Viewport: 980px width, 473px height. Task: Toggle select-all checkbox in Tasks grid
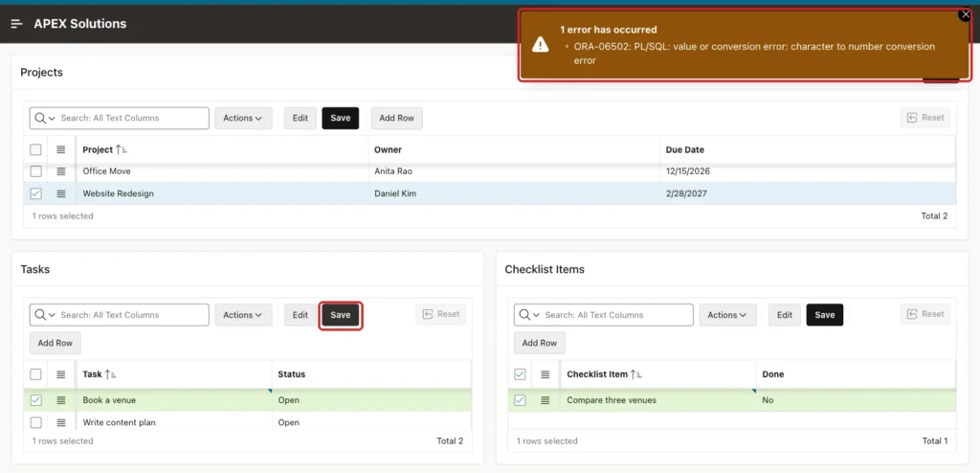(x=35, y=374)
